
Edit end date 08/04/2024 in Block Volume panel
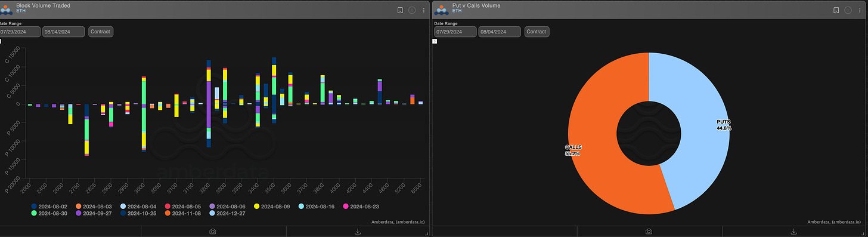click(x=63, y=32)
